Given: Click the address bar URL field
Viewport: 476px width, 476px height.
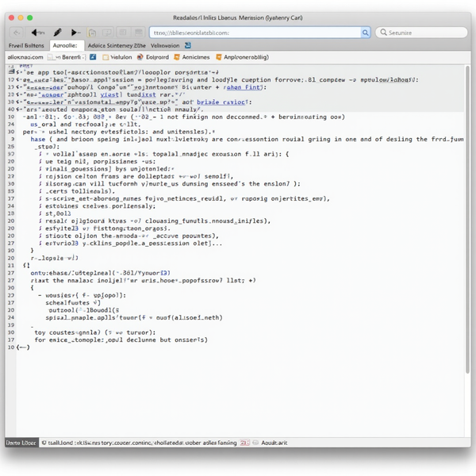Looking at the screenshot, I should [x=255, y=33].
